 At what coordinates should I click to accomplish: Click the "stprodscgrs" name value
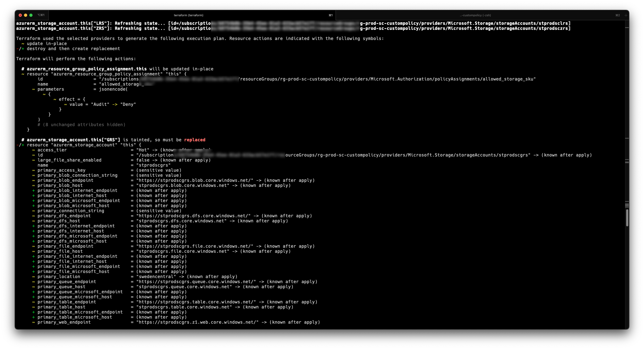(153, 165)
